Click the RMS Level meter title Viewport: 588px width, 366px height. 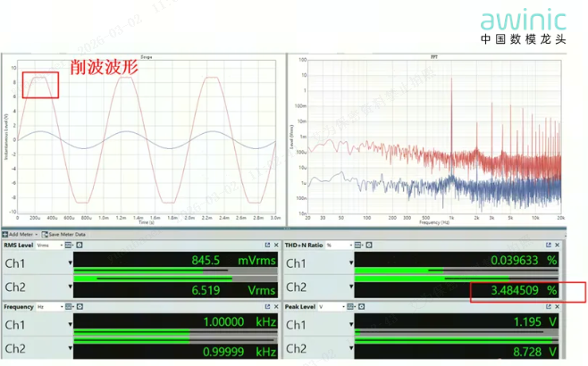[x=19, y=245]
